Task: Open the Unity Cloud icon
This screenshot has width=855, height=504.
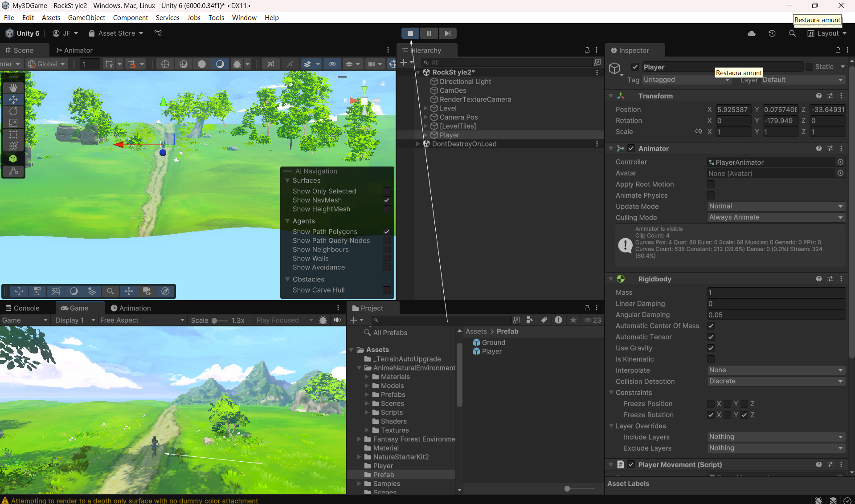Action: 751,33
